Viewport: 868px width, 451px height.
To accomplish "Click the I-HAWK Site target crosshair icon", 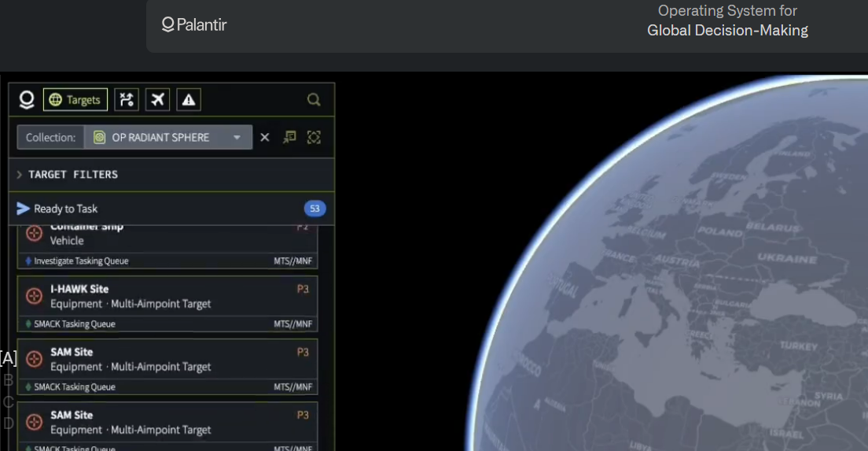I will click(35, 297).
